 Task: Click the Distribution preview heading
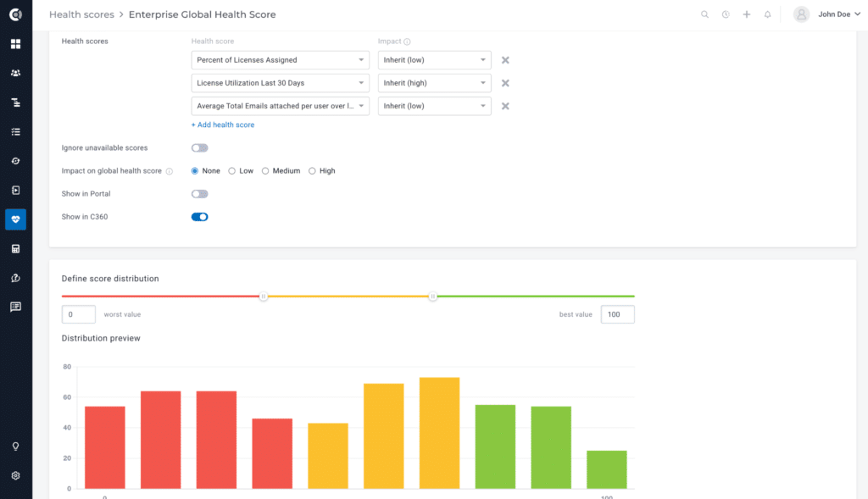pyautogui.click(x=101, y=339)
